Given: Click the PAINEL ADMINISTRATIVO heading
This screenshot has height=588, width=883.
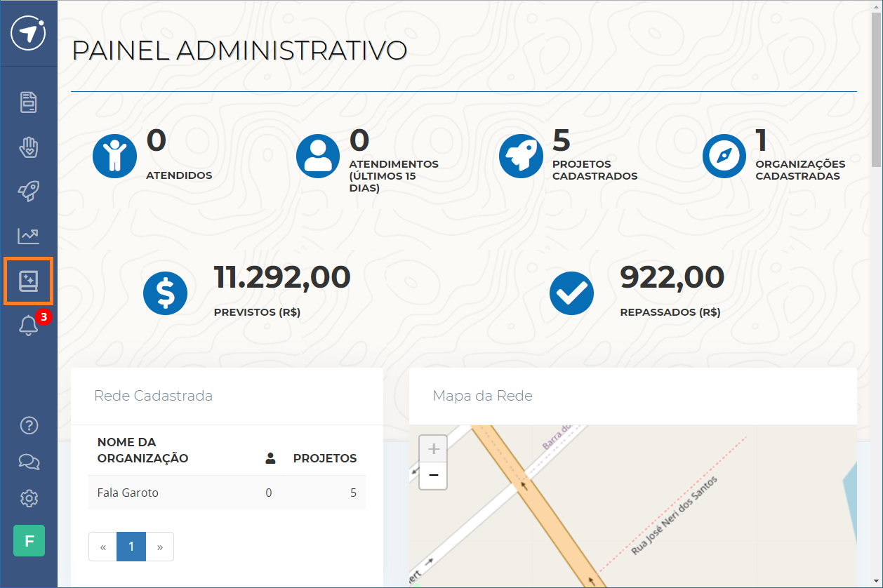Looking at the screenshot, I should pyautogui.click(x=239, y=51).
